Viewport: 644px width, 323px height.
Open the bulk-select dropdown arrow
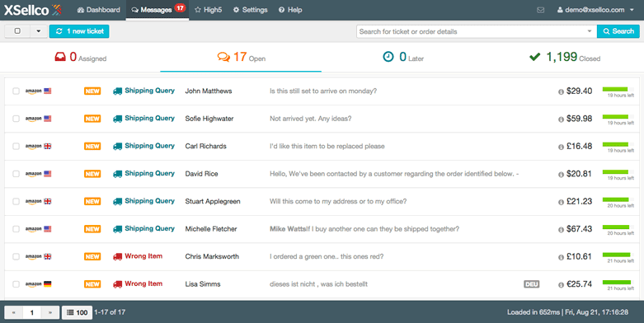click(39, 31)
